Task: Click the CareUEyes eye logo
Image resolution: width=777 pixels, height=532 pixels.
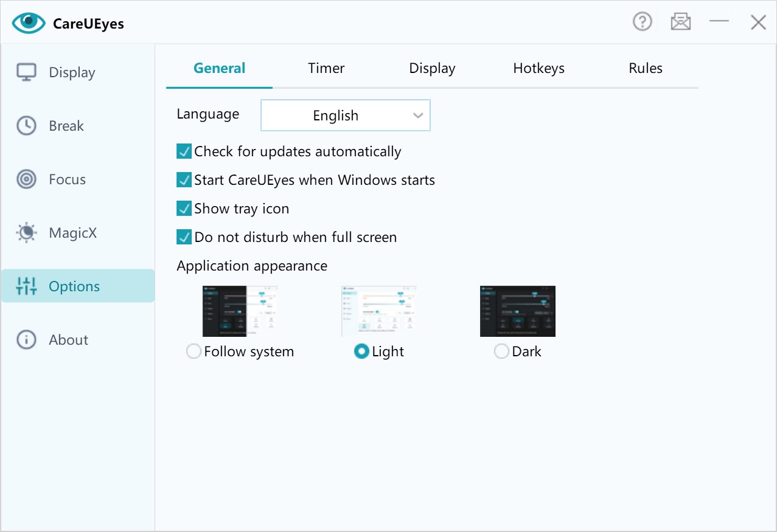Action: 29,23
